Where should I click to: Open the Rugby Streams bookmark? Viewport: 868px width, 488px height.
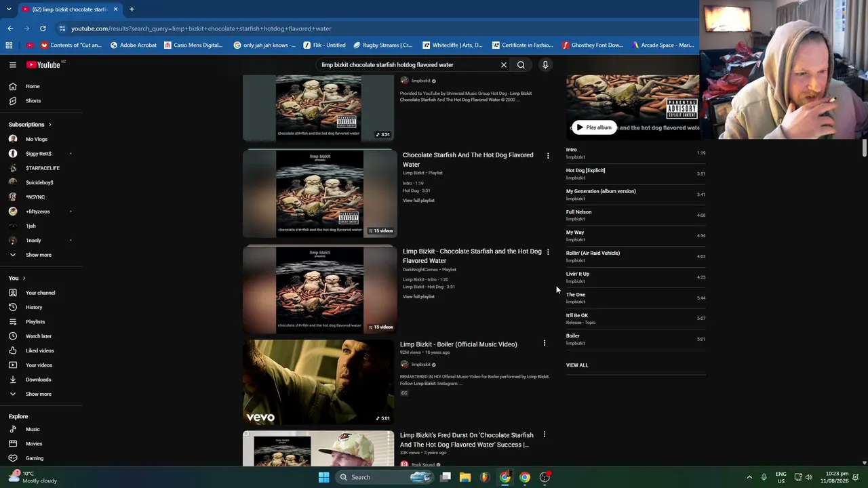click(382, 45)
